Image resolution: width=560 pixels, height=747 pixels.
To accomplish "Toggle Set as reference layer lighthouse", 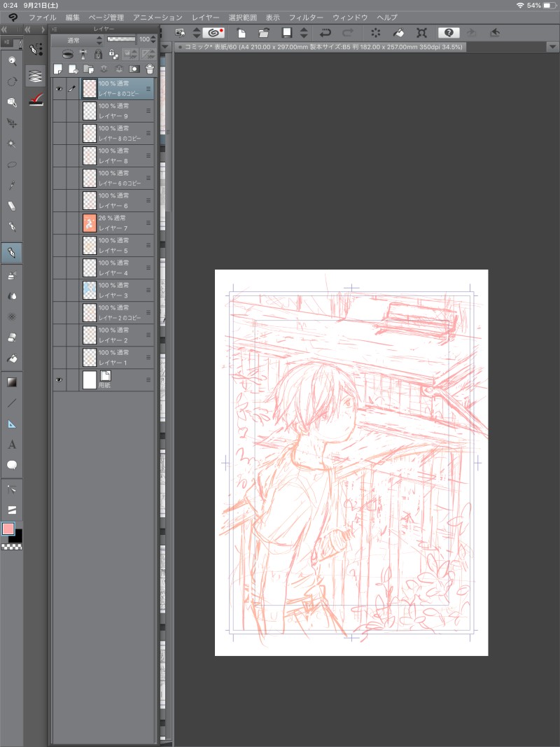I will point(83,54).
